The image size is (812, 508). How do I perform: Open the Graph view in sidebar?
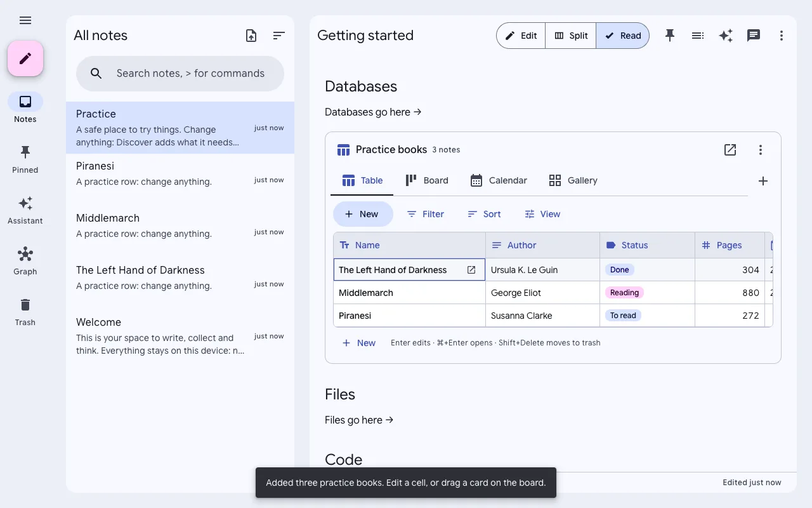[x=25, y=261]
